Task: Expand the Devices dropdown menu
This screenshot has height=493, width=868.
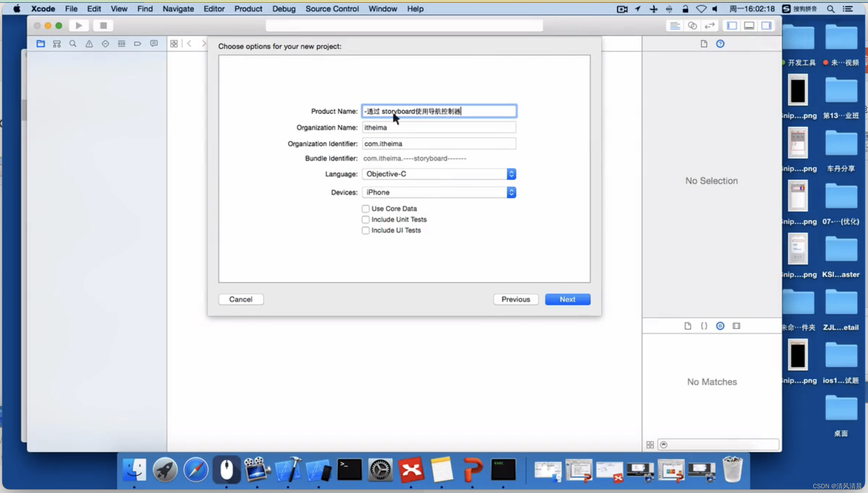Action: 511,192
